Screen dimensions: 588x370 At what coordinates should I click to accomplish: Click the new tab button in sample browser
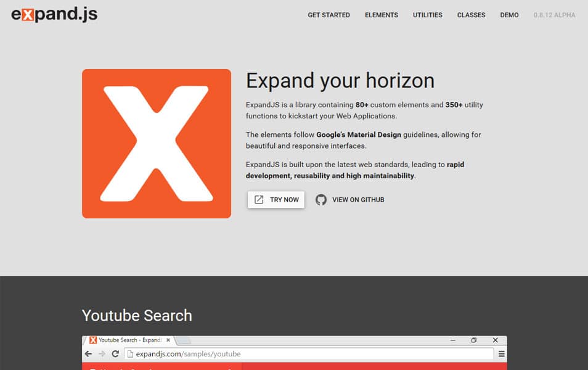pyautogui.click(x=184, y=340)
